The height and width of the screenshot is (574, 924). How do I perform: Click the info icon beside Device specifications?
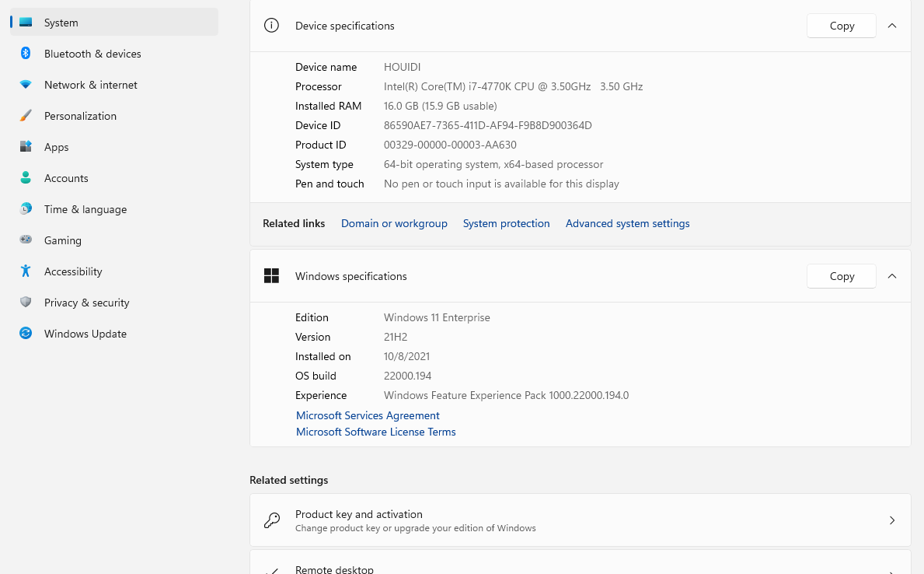271,26
